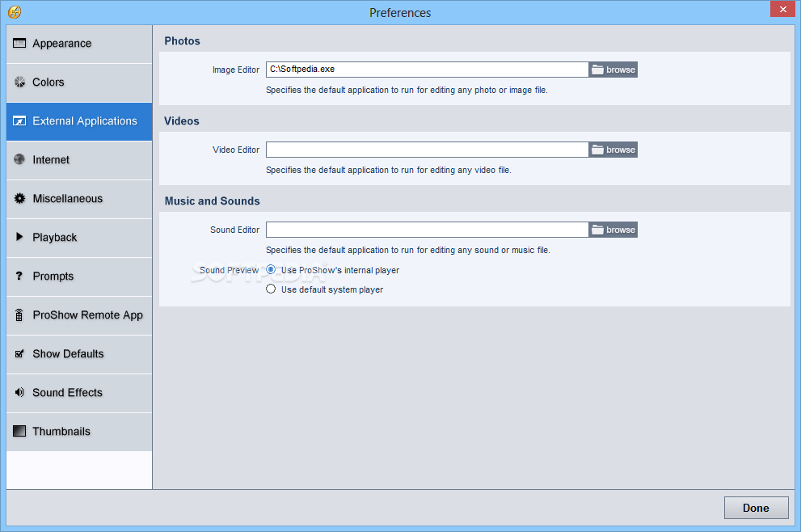Click the Image Editor path field

click(x=427, y=70)
